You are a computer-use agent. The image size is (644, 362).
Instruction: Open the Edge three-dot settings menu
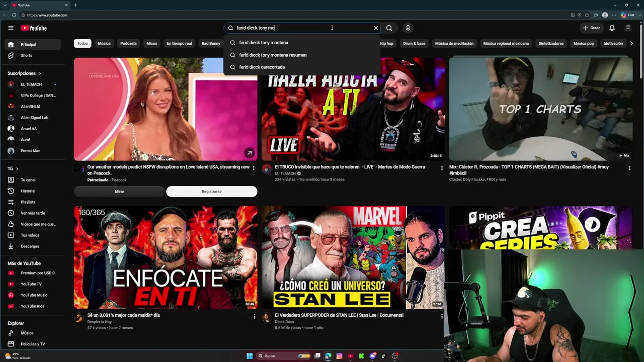pyautogui.click(x=613, y=15)
